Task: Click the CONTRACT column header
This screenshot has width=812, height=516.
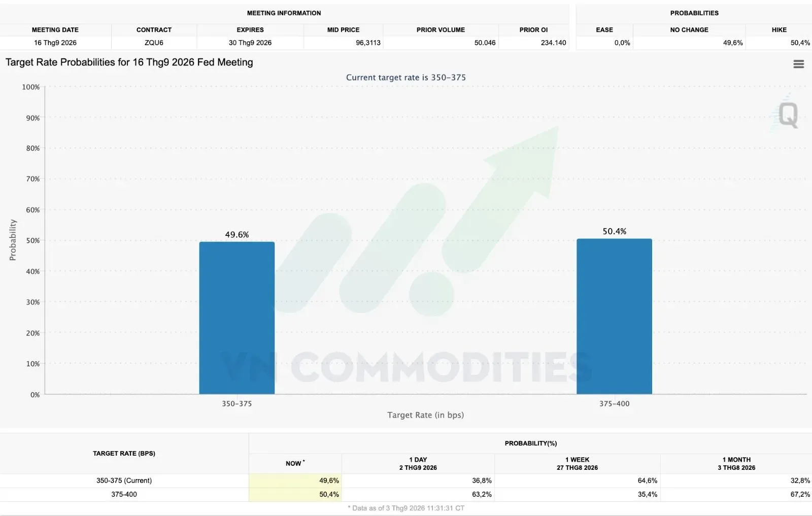Action: [x=154, y=30]
